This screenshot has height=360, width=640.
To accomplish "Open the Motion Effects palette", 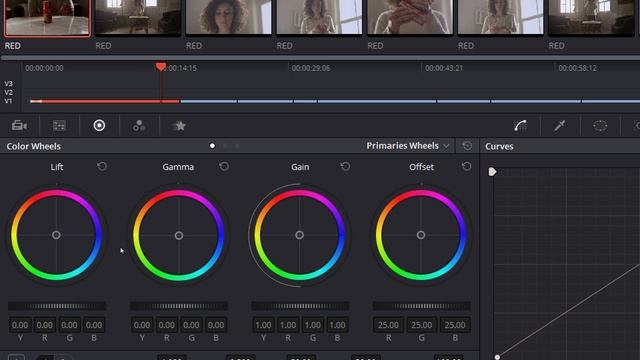I will tap(179, 125).
